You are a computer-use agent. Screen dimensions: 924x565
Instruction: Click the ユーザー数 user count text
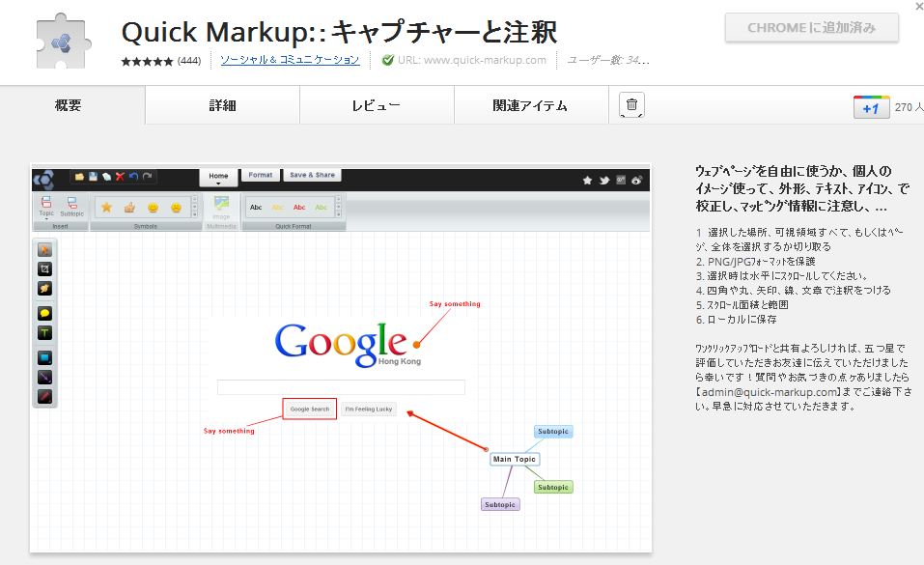click(608, 60)
